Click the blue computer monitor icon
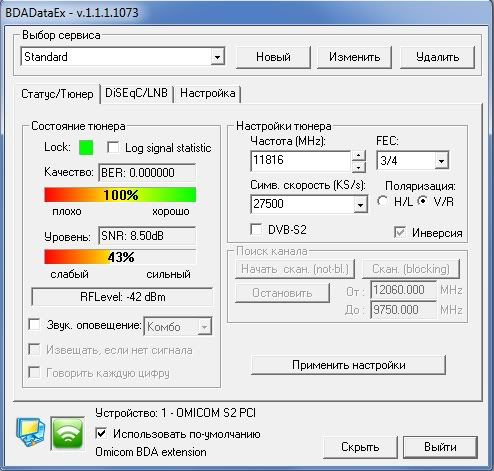The image size is (494, 471). pos(31,432)
